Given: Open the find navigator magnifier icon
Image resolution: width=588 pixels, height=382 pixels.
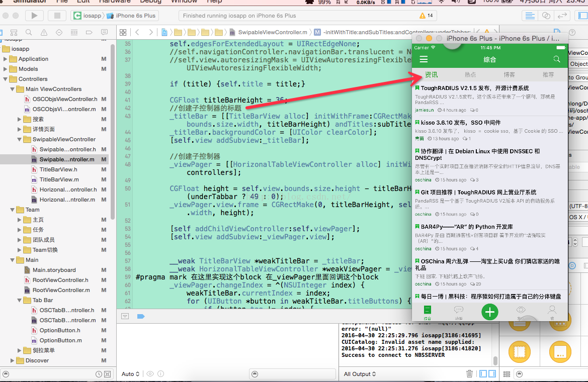Looking at the screenshot, I should [29, 33].
